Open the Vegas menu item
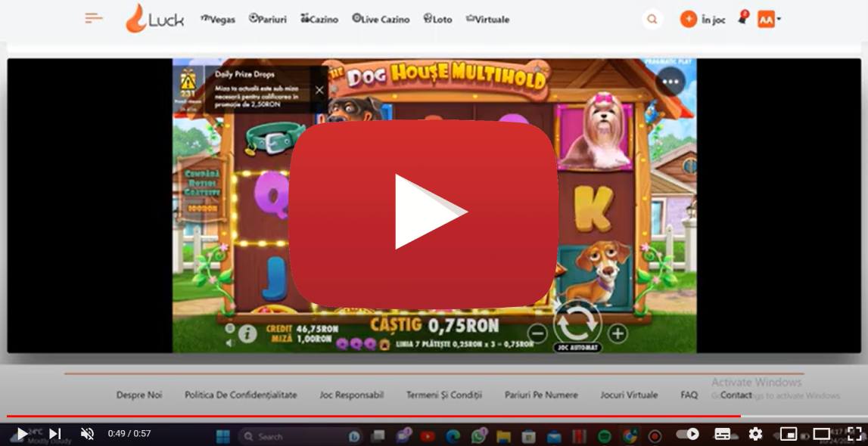The height and width of the screenshot is (446, 868). 217,20
